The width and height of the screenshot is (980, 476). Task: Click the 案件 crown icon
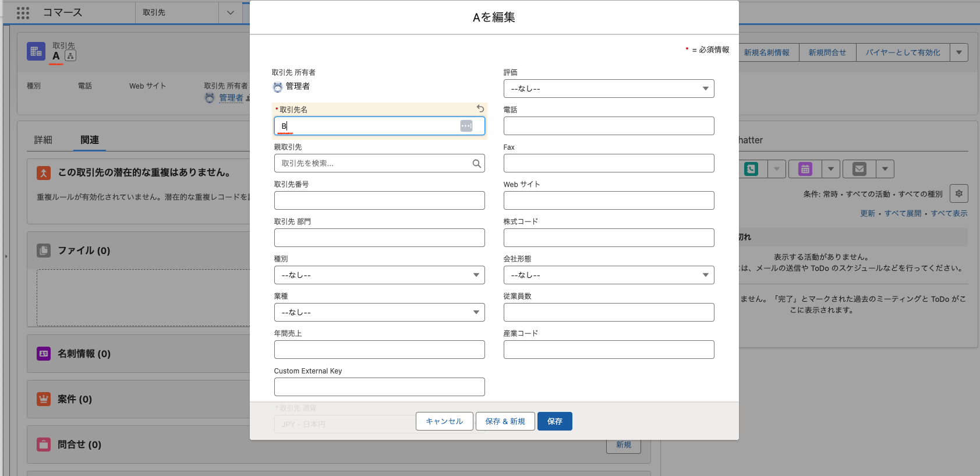point(44,399)
